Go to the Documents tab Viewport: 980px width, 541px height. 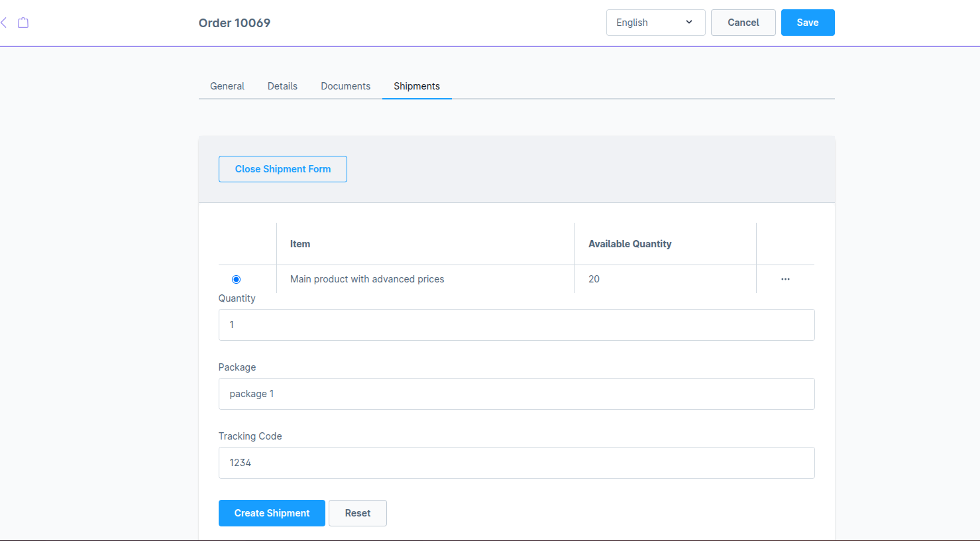[345, 86]
